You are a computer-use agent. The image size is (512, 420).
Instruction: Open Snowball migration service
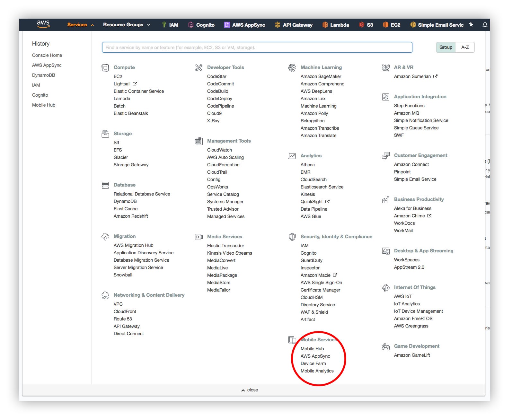tap(123, 275)
